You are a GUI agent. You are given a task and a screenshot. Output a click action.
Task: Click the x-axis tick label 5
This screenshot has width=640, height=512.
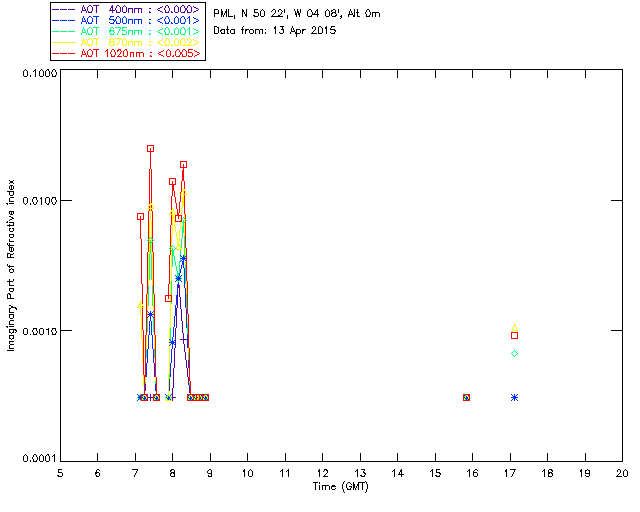[x=60, y=473]
